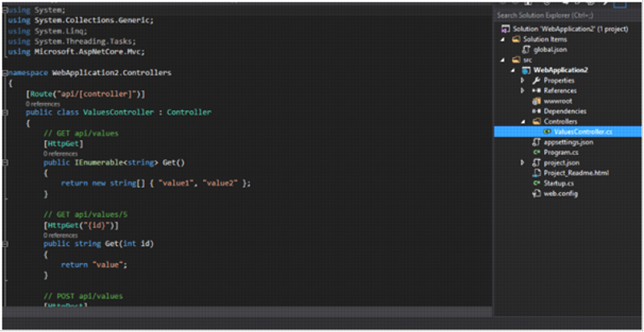Screen dimensions: 644x332
Task: Open '0 references' CodeLens above ValuesController class
Action: click(43, 105)
